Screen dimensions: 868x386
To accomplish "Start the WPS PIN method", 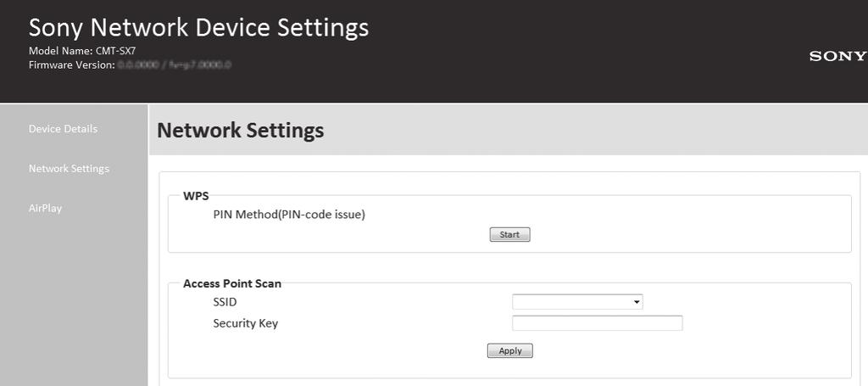I will (509, 235).
